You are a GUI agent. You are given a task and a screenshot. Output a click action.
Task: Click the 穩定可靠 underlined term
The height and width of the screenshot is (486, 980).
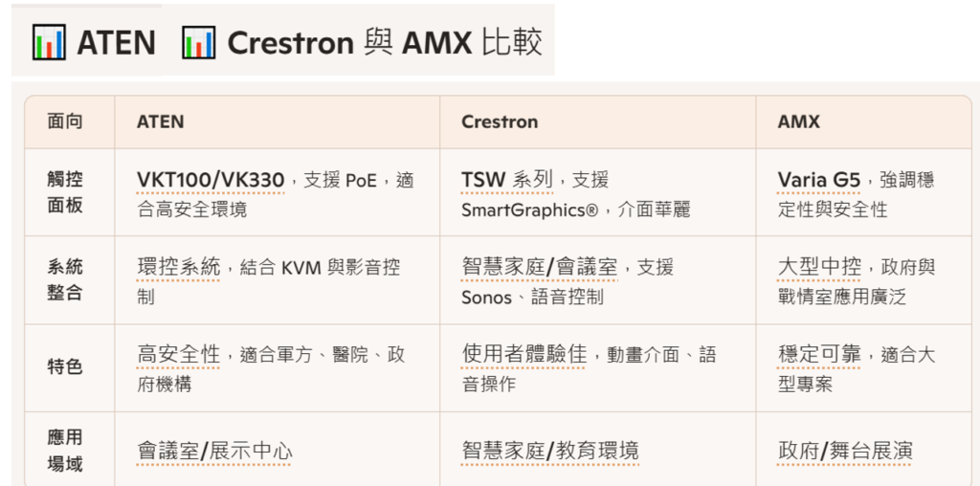(x=819, y=355)
